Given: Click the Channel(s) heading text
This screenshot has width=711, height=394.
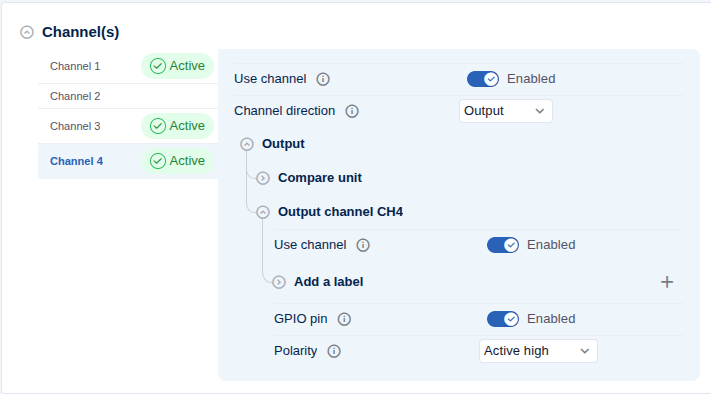Looking at the screenshot, I should (81, 32).
